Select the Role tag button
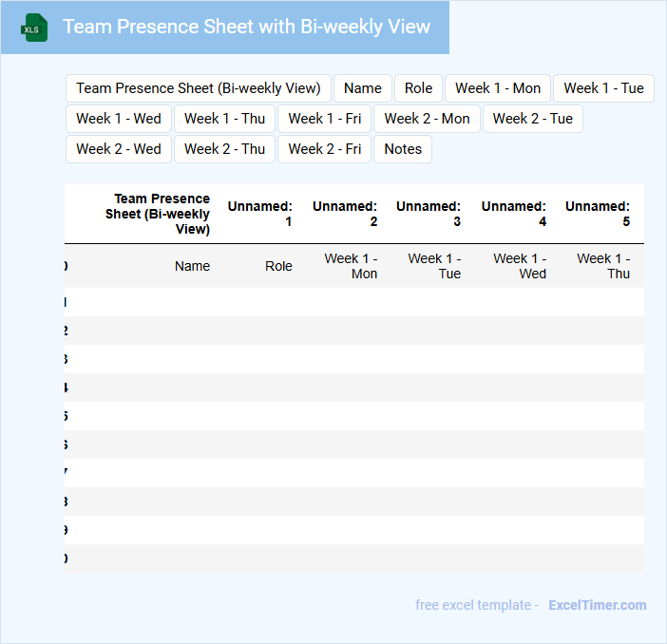667x644 pixels. click(x=418, y=88)
